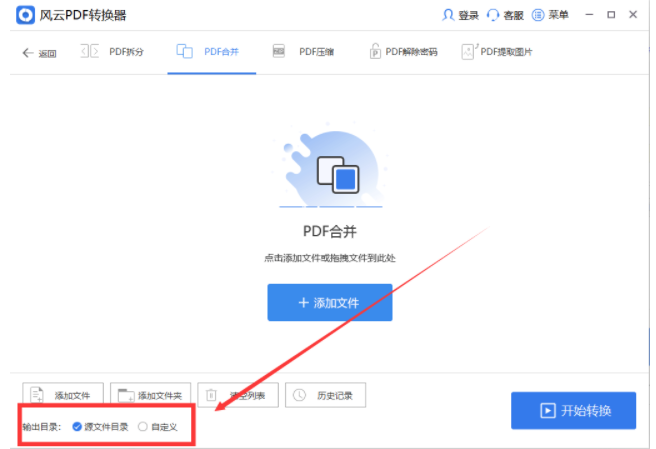This screenshot has height=449, width=656.
Task: Open the 菜单 menu icon
Action: (538, 15)
